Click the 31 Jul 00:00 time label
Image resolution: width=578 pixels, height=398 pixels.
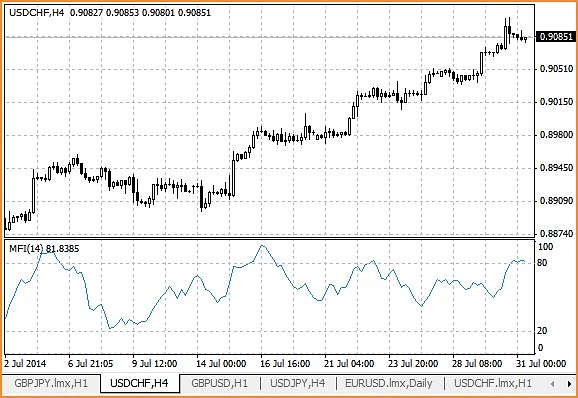click(541, 364)
